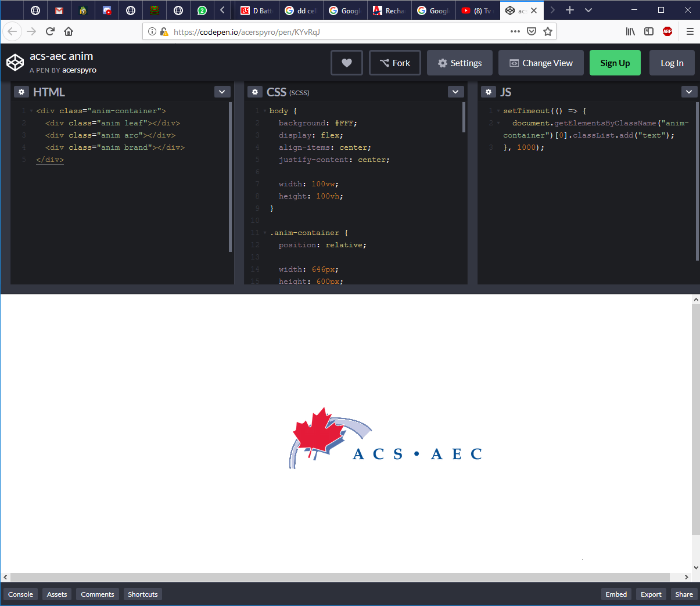Fork this pen
The height and width of the screenshot is (606, 700).
point(395,63)
